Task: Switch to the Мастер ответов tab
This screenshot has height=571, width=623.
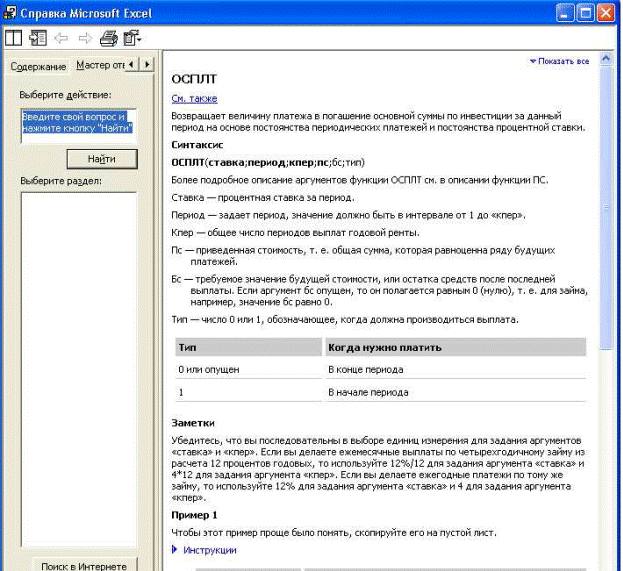Action: pos(100,65)
